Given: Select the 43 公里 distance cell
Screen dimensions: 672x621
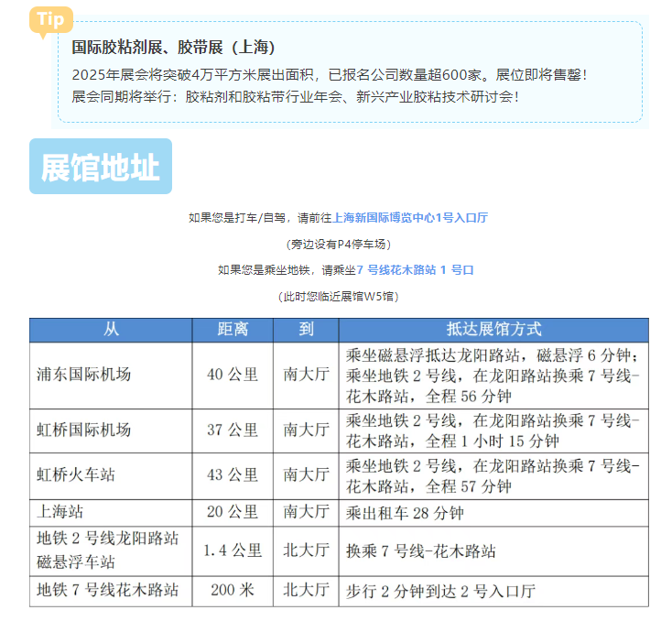Looking at the screenshot, I should coord(233,476).
